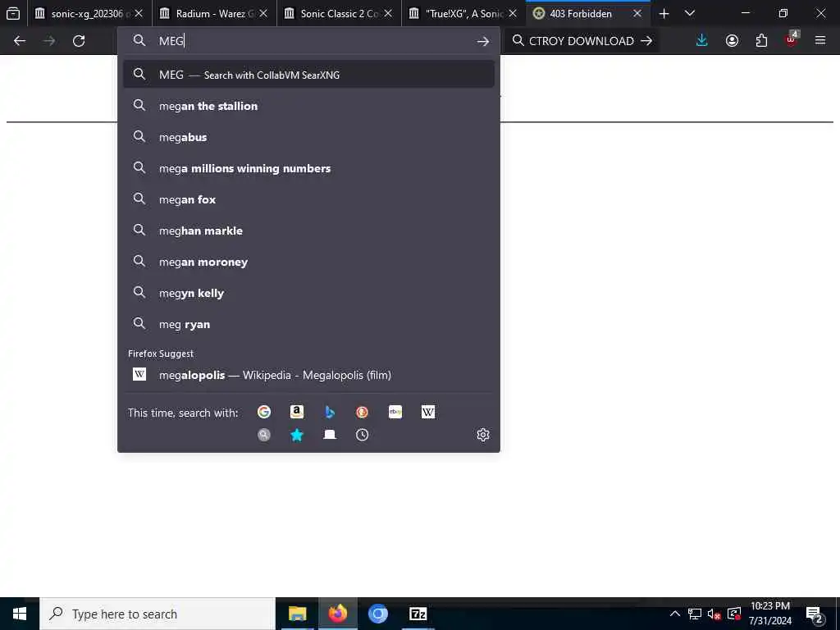Screen dimensions: 840x630
Task: Close the sonic-xg_202306 tab
Action: 138,14
